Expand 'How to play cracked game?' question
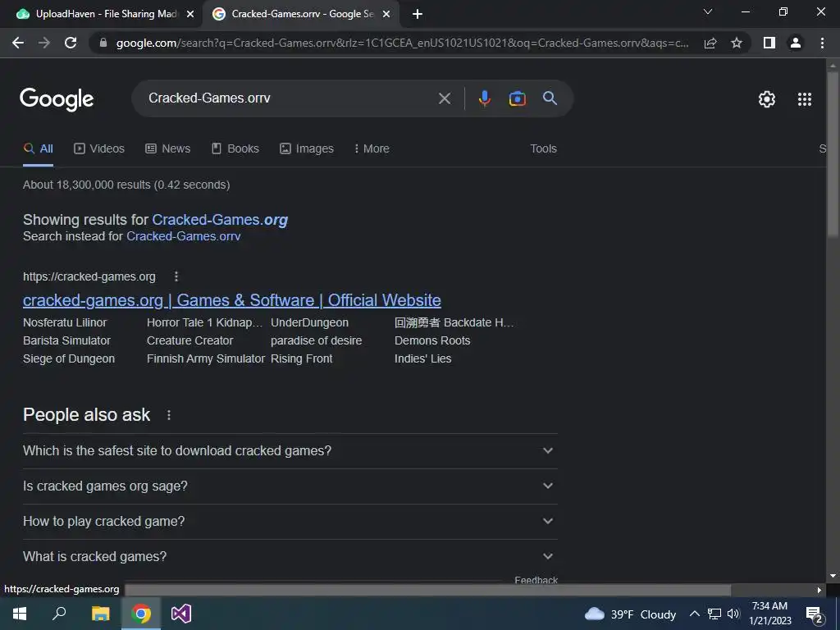840x630 pixels. [x=290, y=522]
